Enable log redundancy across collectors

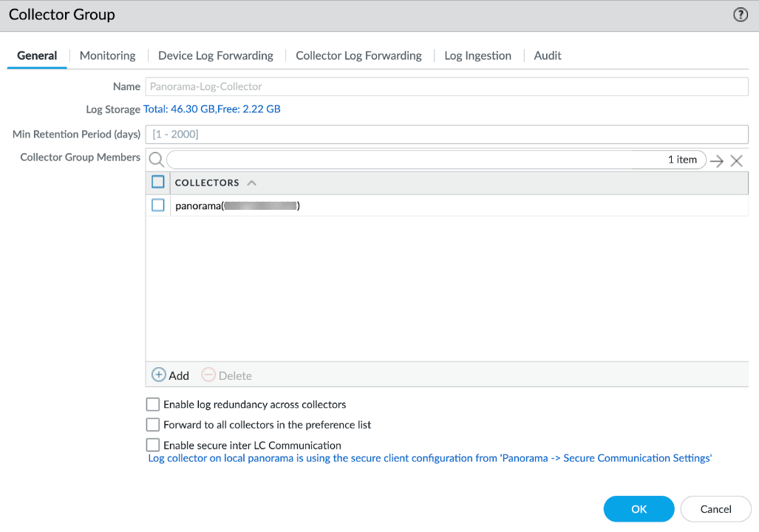[x=153, y=404]
